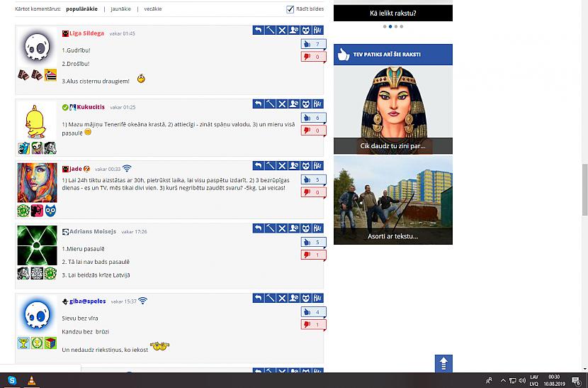Dislike giba@speles comment with thumbs down
Screen dimensions: 588x388
314,325
